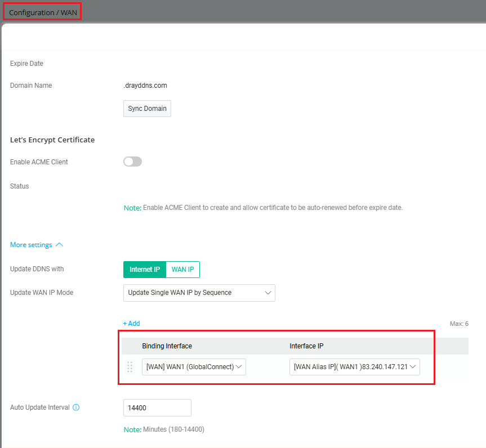Click the Sync Domain button
This screenshot has width=486, height=448.
(147, 109)
